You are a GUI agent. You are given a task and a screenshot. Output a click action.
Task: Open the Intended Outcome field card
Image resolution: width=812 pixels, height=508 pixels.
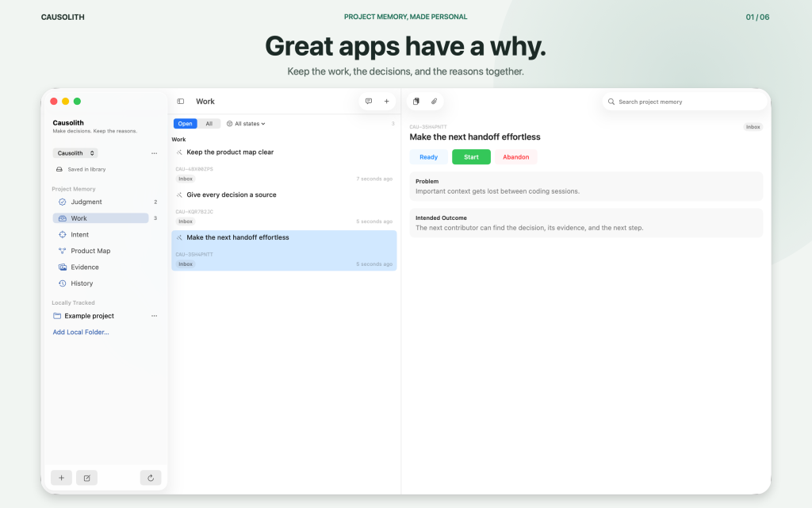point(586,223)
